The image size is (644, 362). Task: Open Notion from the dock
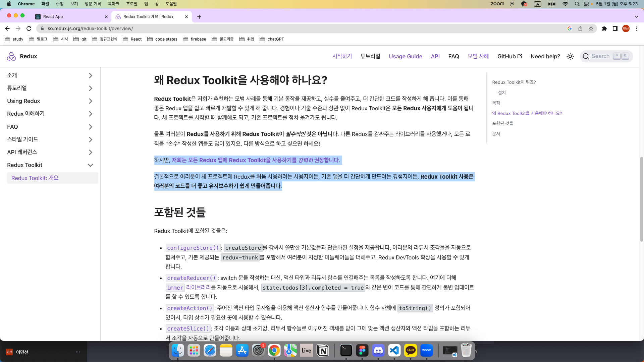[x=323, y=351]
